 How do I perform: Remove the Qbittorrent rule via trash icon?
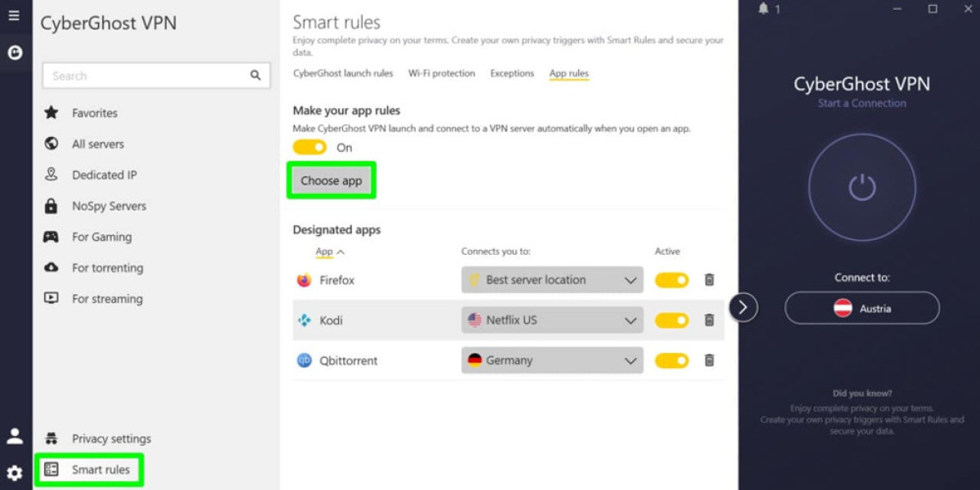[709, 360]
